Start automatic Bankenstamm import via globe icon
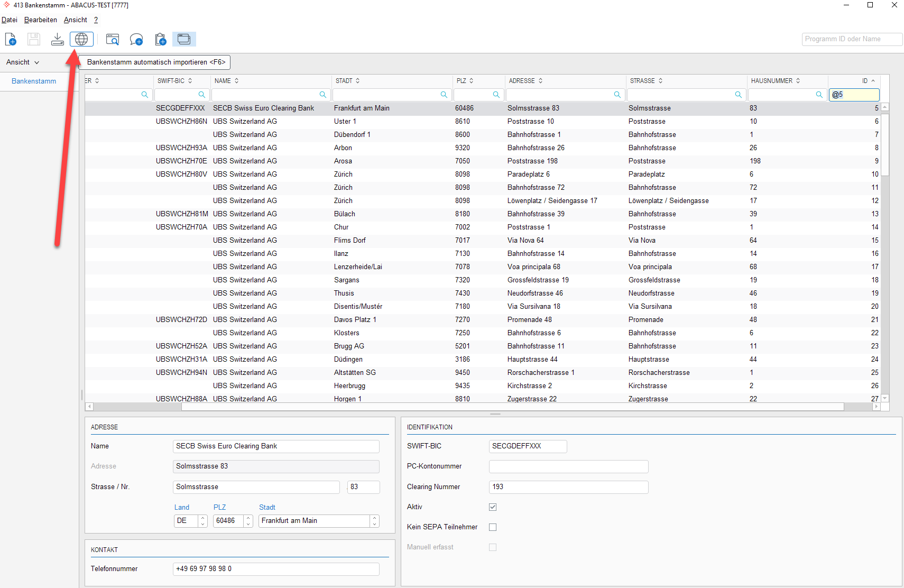This screenshot has width=904, height=588. [81, 39]
